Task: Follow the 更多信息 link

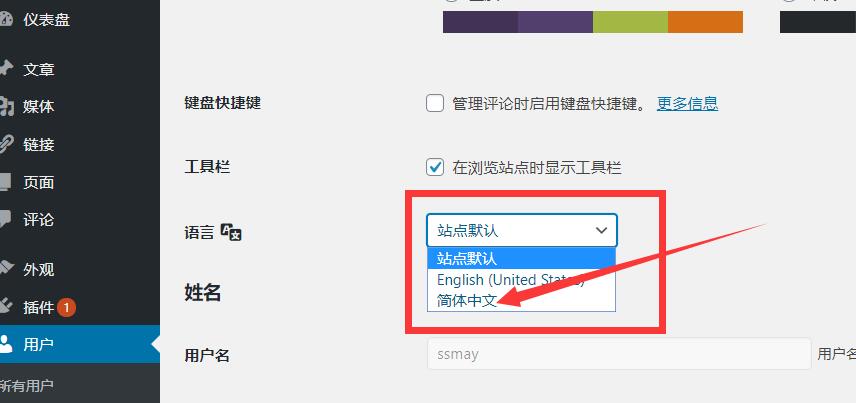Action: (687, 103)
